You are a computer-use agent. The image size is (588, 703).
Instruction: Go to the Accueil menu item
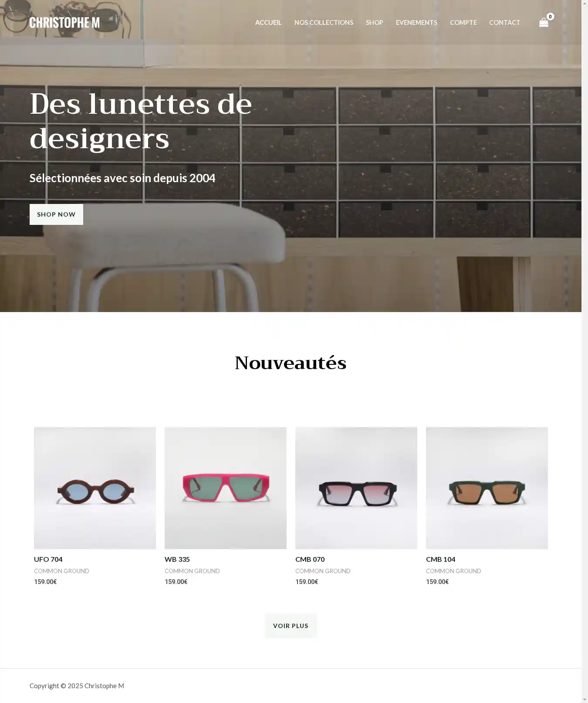coord(268,23)
